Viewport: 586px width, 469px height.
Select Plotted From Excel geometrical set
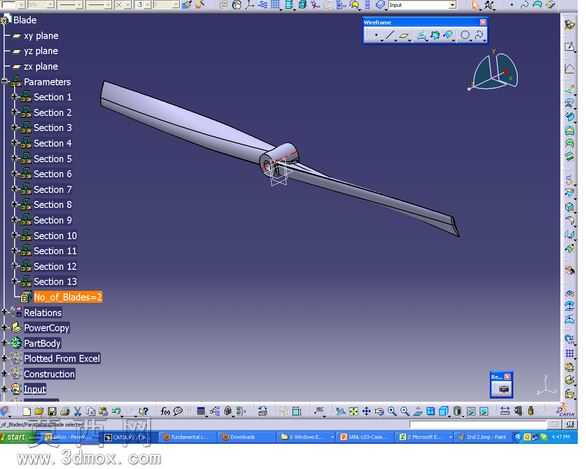coord(62,358)
